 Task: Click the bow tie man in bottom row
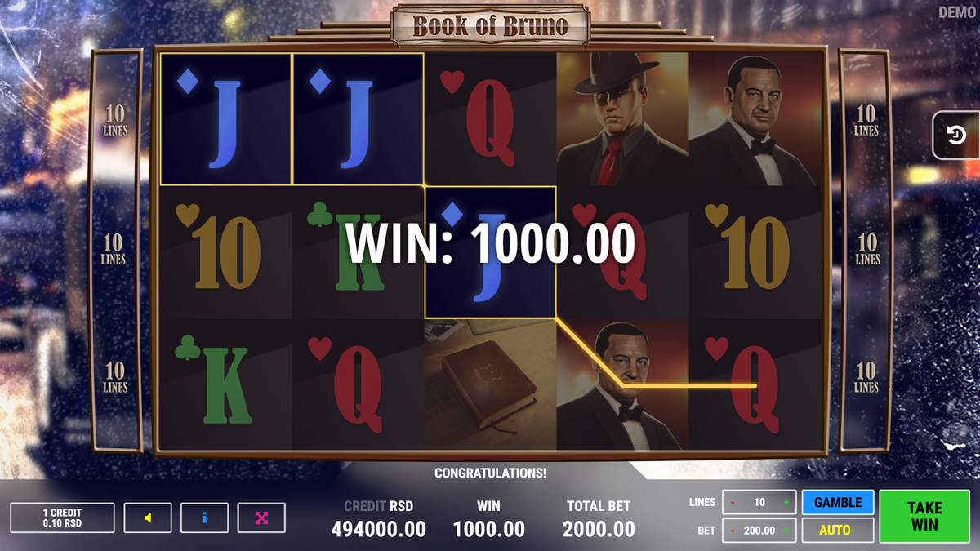click(622, 384)
